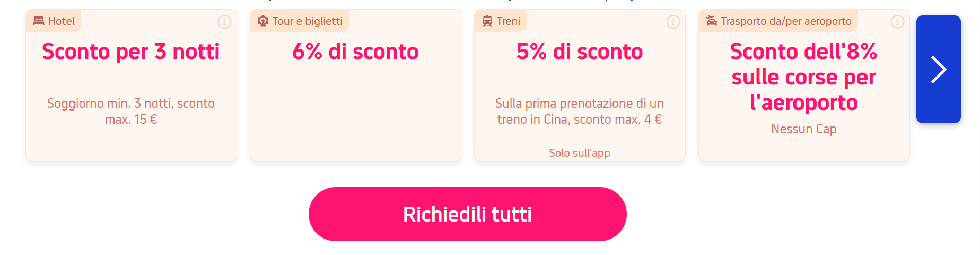Open info for the airport transfer coupon
This screenshot has width=980, height=255.
pos(897,22)
